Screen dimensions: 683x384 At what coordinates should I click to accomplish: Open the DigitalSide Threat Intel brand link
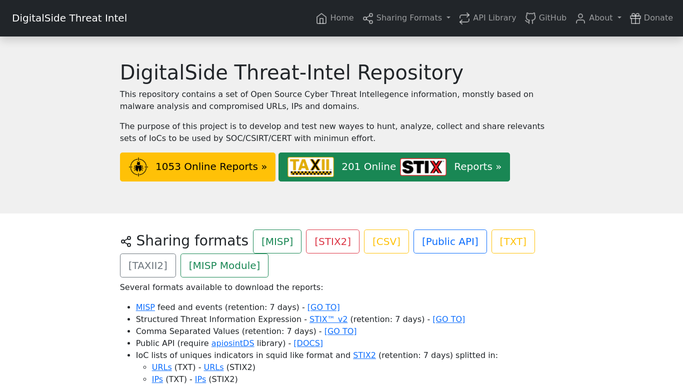[x=70, y=18]
